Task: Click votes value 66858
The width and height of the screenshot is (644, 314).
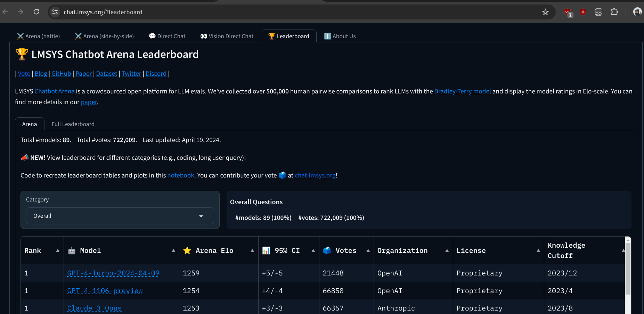Action: [x=333, y=291]
